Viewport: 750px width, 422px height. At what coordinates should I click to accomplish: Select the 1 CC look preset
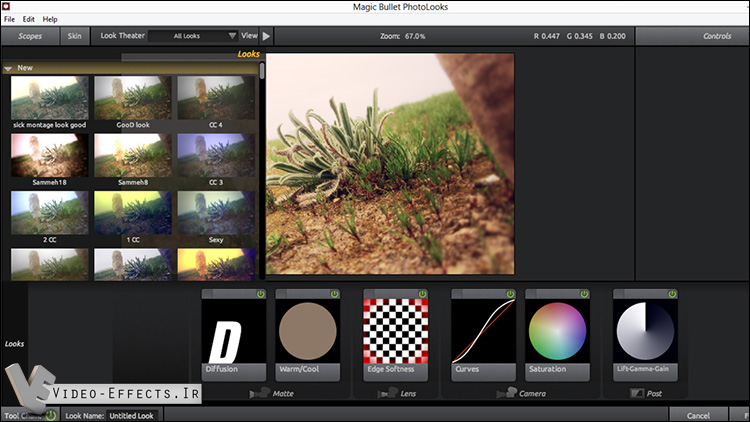(133, 217)
